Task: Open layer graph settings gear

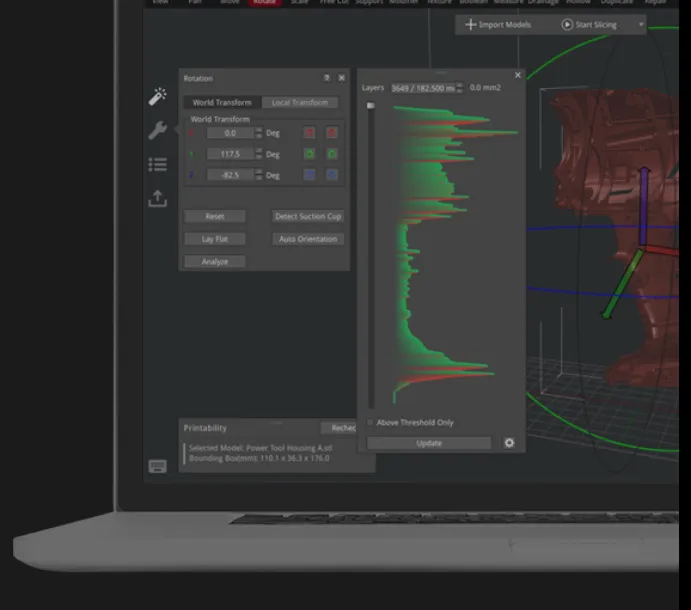Action: [509, 443]
